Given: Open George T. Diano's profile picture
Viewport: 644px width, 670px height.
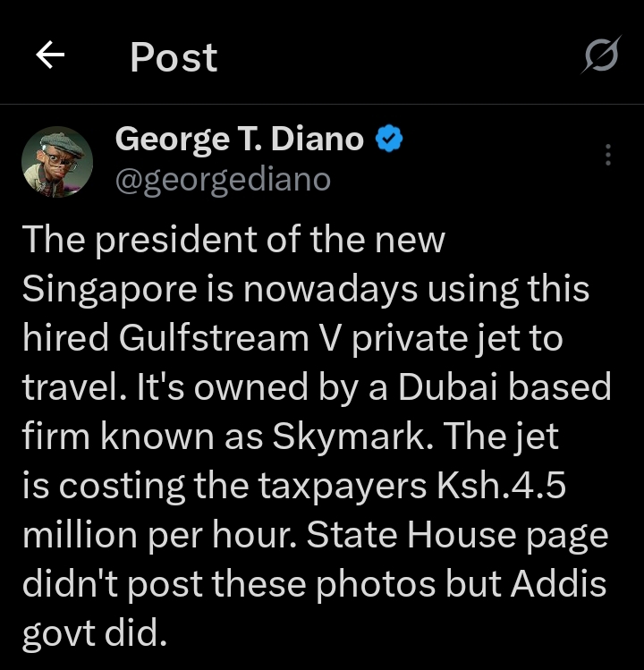Looking at the screenshot, I should [x=57, y=161].
